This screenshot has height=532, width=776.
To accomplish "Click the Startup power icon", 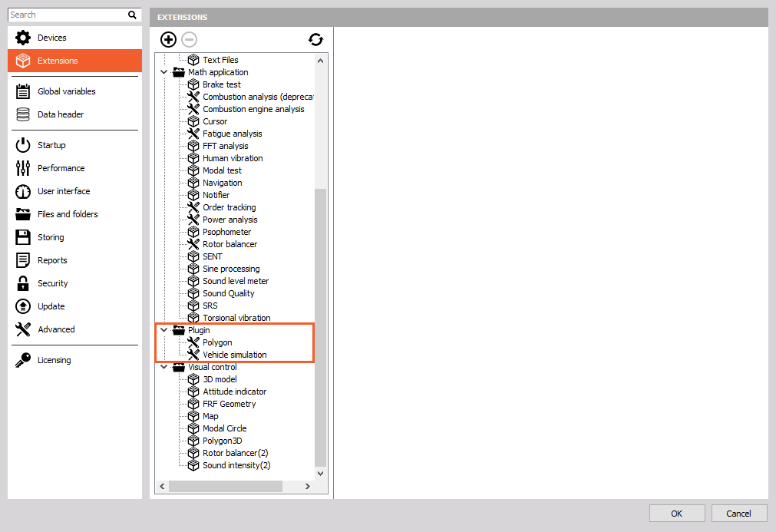I will click(x=23, y=145).
